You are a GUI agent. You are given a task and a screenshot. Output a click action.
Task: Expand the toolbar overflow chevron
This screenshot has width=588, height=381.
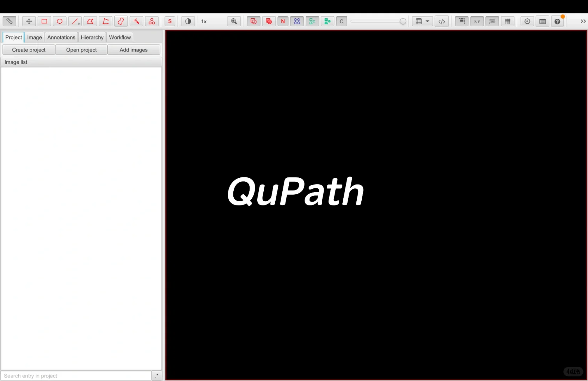583,22
